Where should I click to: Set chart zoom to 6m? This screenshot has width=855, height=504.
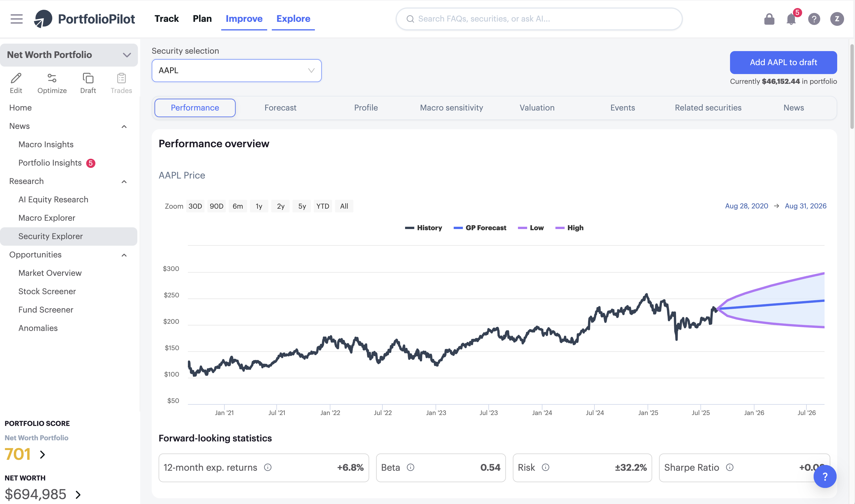238,206
